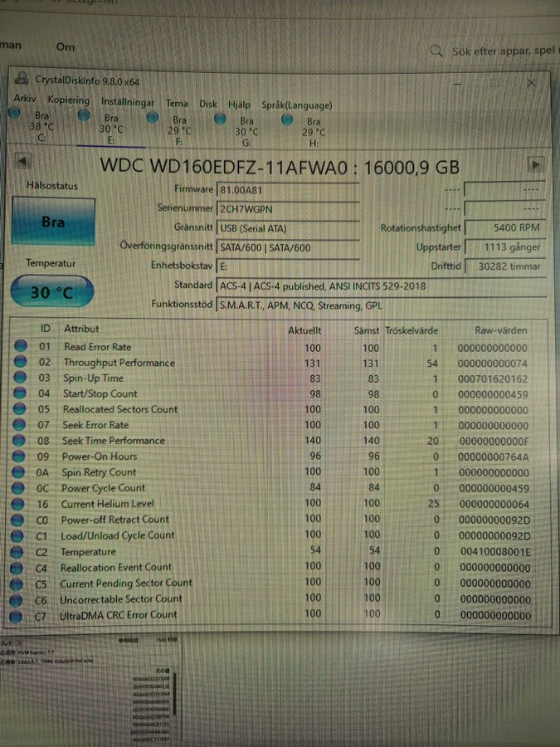
Task: Click the Attribut column header
Action: [81, 329]
